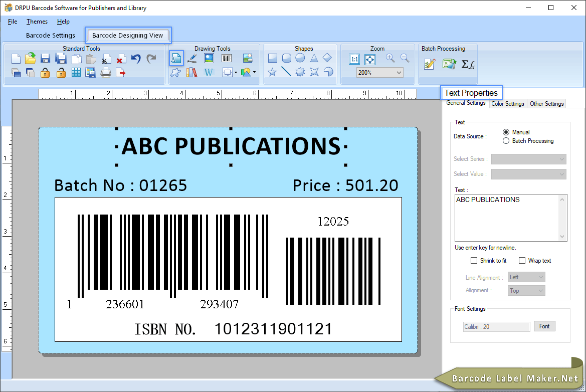Pick the five-point star shape

click(272, 72)
